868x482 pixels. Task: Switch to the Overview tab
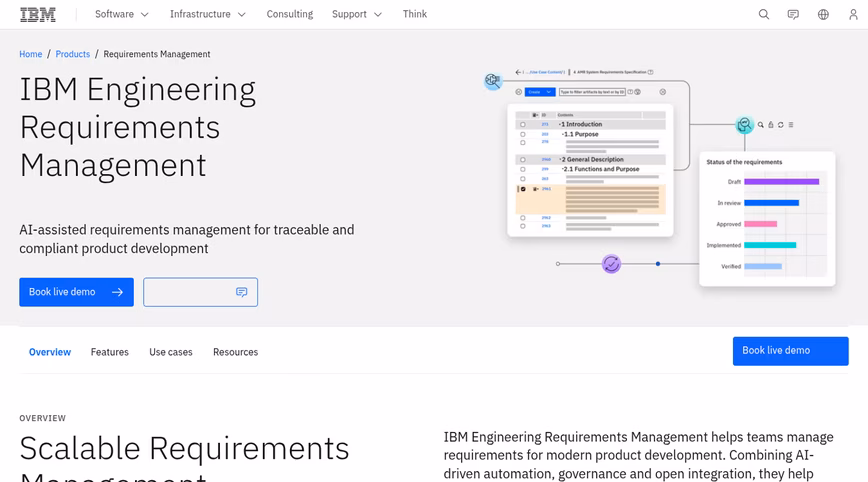pyautogui.click(x=50, y=352)
